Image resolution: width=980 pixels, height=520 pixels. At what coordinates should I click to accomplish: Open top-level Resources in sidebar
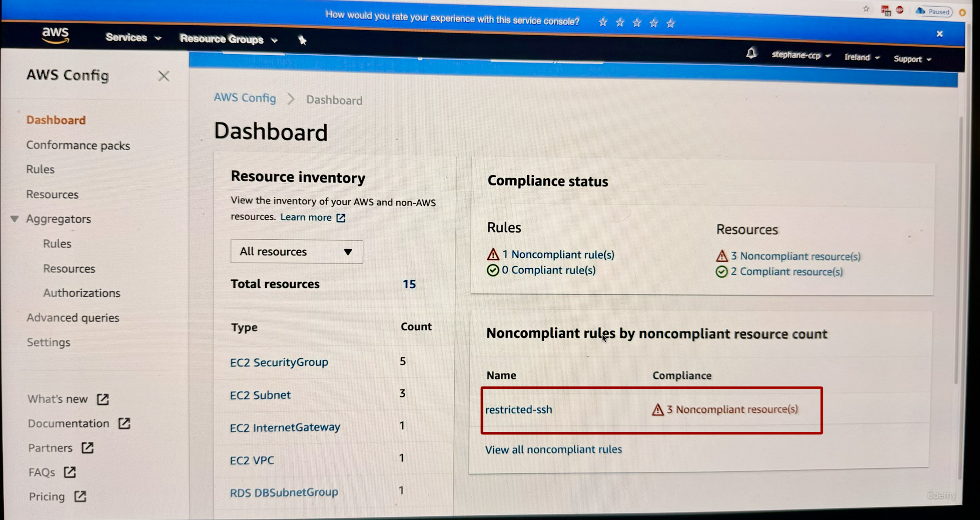(52, 194)
